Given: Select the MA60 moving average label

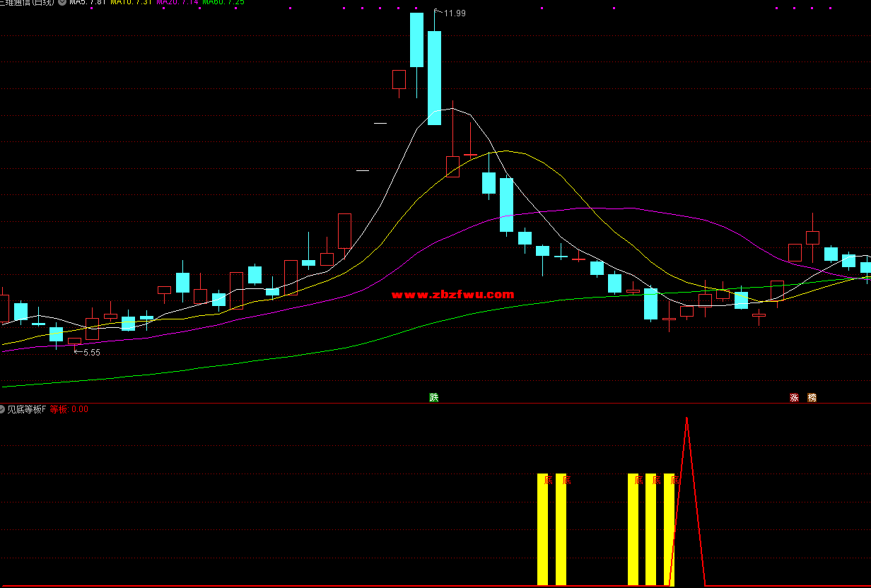Looking at the screenshot, I should coord(223,2).
